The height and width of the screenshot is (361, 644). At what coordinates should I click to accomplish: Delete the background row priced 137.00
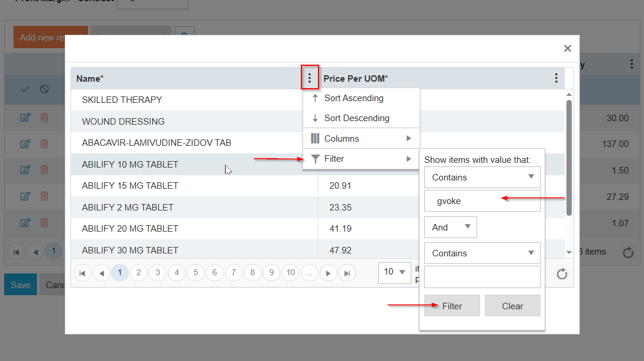pos(44,144)
